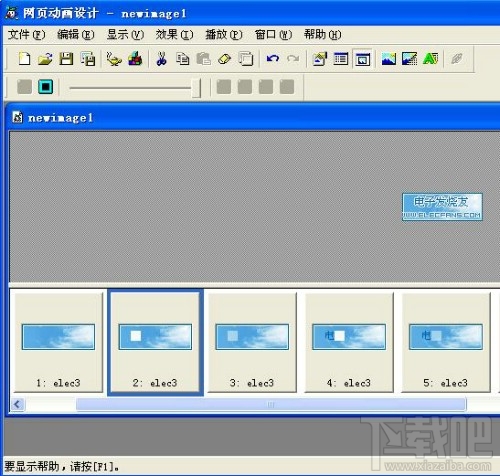
Task: Toggle the frame list view icon
Action: pos(341,59)
